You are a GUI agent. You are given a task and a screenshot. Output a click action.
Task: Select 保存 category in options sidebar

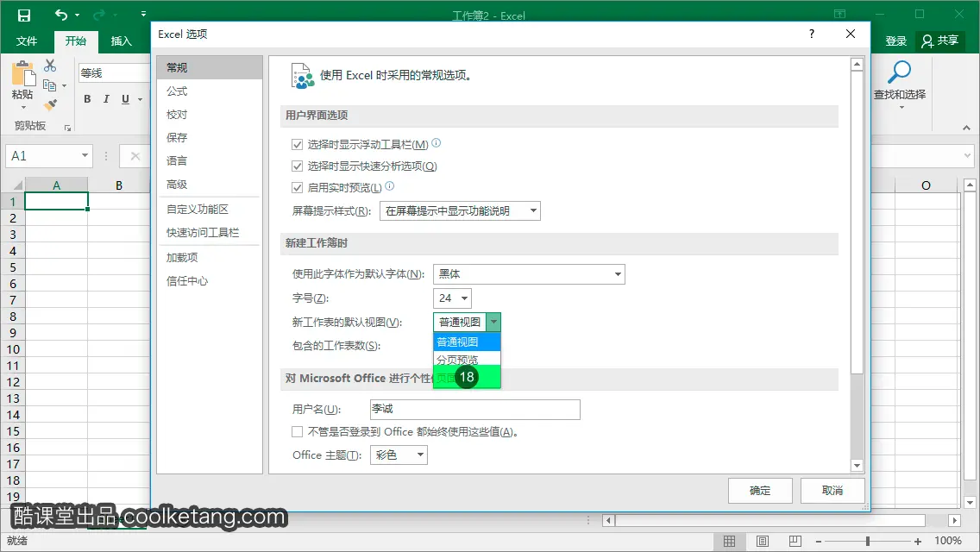(x=210, y=137)
